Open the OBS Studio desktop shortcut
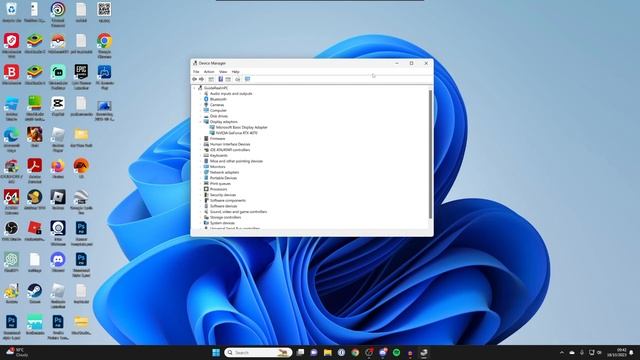This screenshot has width=640, height=360. click(x=11, y=231)
